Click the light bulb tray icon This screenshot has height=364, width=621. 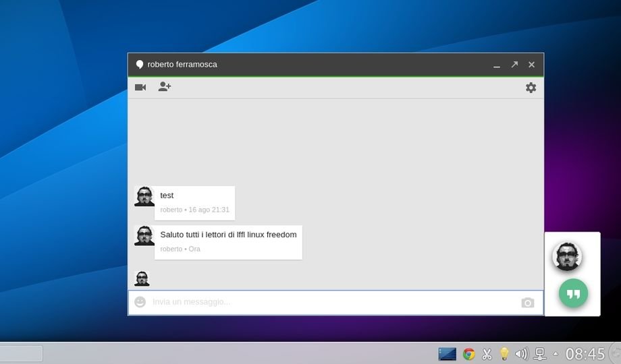[x=504, y=354]
